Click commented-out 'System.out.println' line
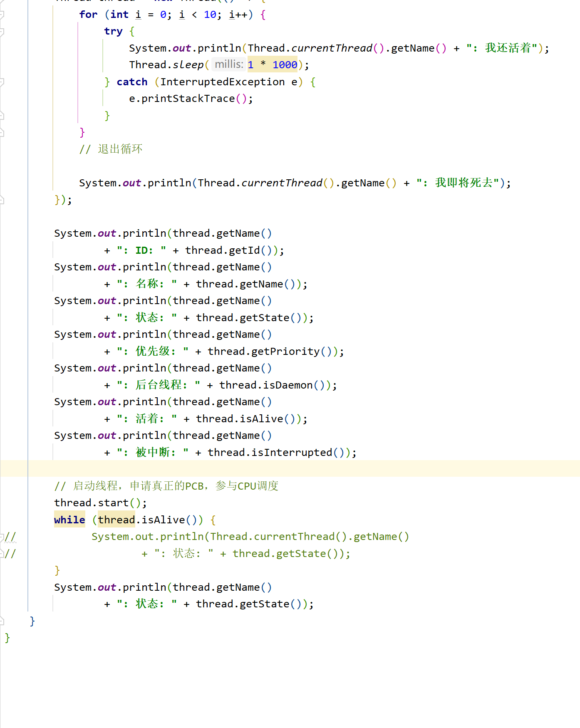Viewport: 580px width, 728px height. point(250,537)
